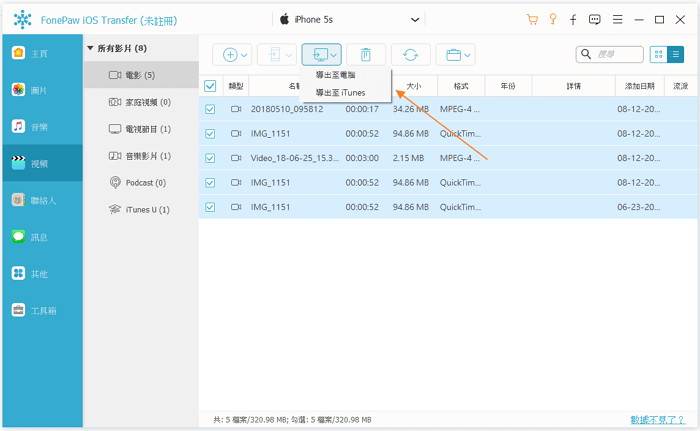Click the key register icon
700x431 pixels.
pyautogui.click(x=553, y=19)
